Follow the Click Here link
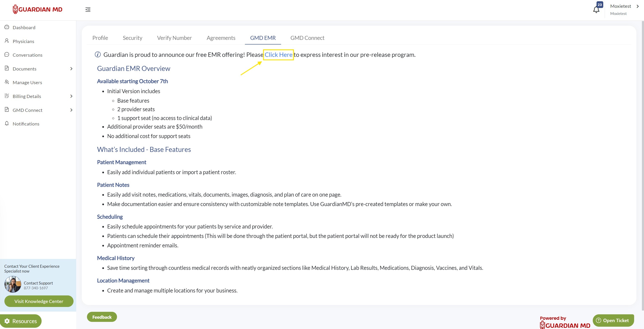Viewport: 644px width, 329px height. (x=278, y=55)
